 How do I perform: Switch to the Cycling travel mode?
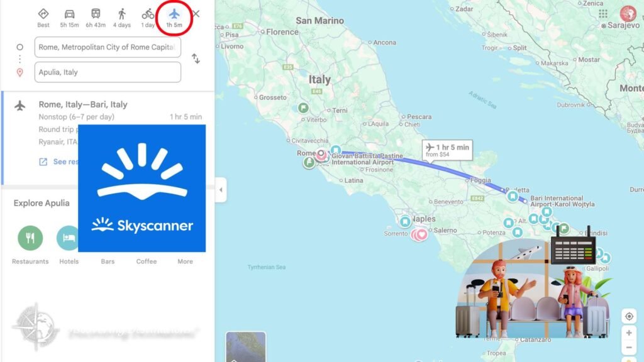click(148, 14)
